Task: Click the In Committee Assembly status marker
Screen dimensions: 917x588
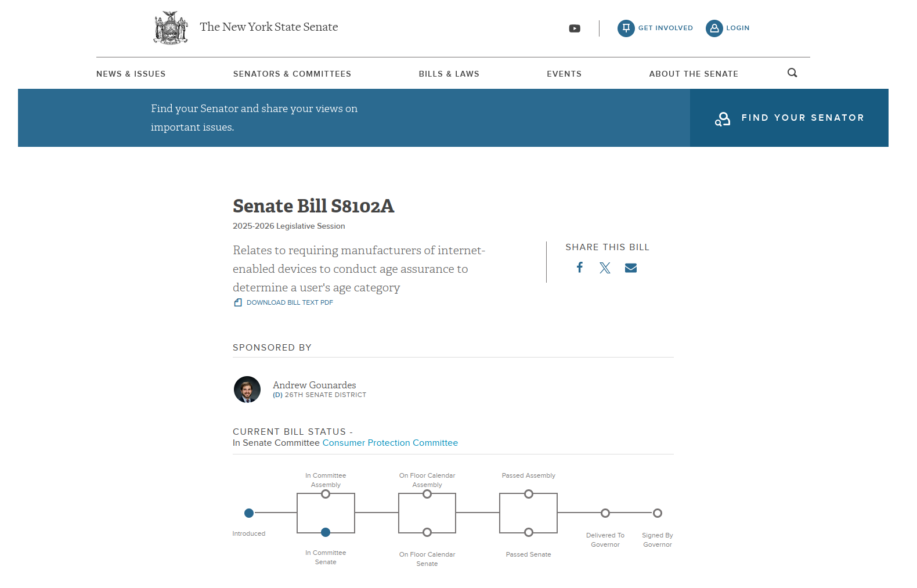Action: 326,494
